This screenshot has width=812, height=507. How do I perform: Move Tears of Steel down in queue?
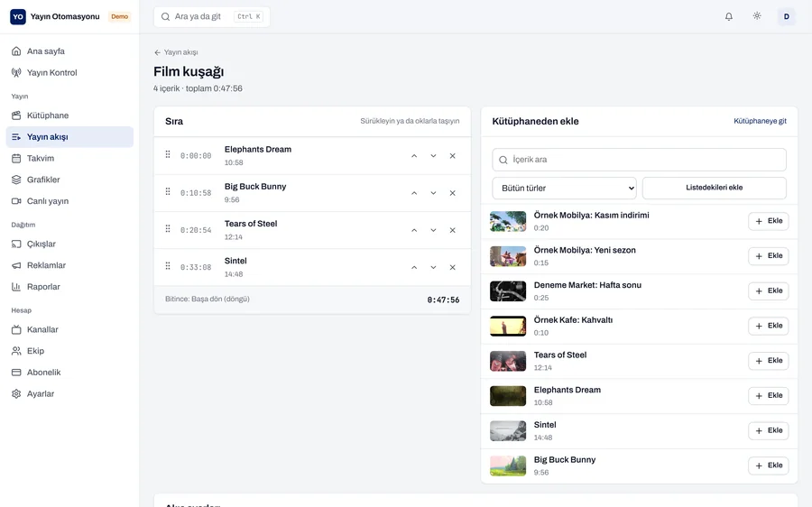click(x=433, y=230)
